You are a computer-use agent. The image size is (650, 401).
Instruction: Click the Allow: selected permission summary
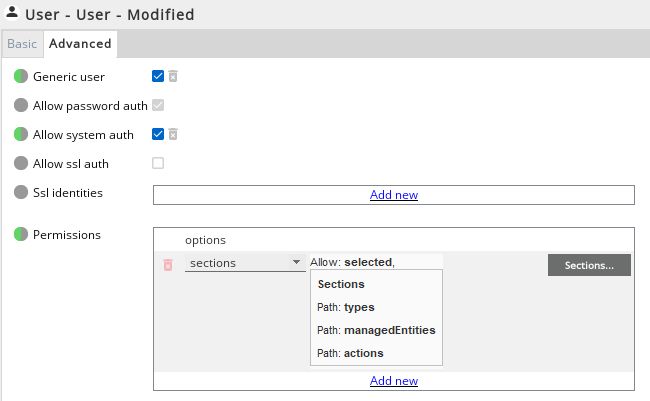click(353, 262)
